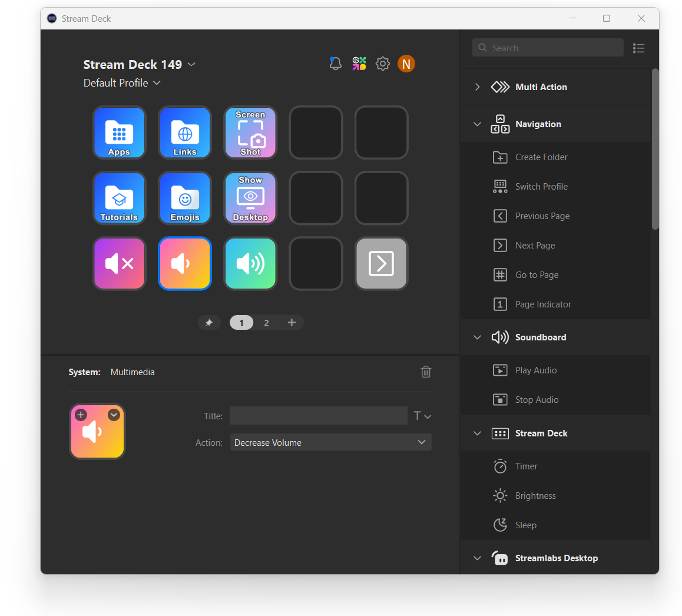The image size is (682, 616).
Task: Open the Stream Deck 149 device dropdown
Action: 139,64
